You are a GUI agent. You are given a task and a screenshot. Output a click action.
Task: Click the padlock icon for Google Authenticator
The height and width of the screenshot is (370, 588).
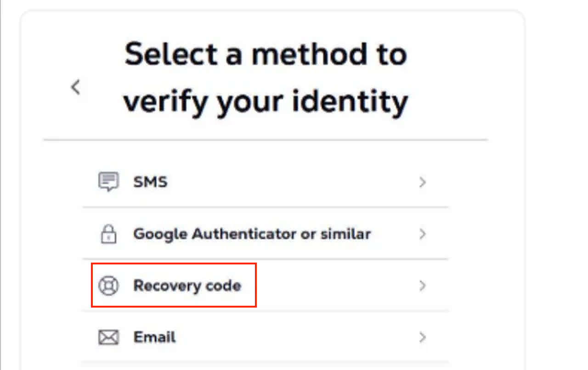coord(108,234)
